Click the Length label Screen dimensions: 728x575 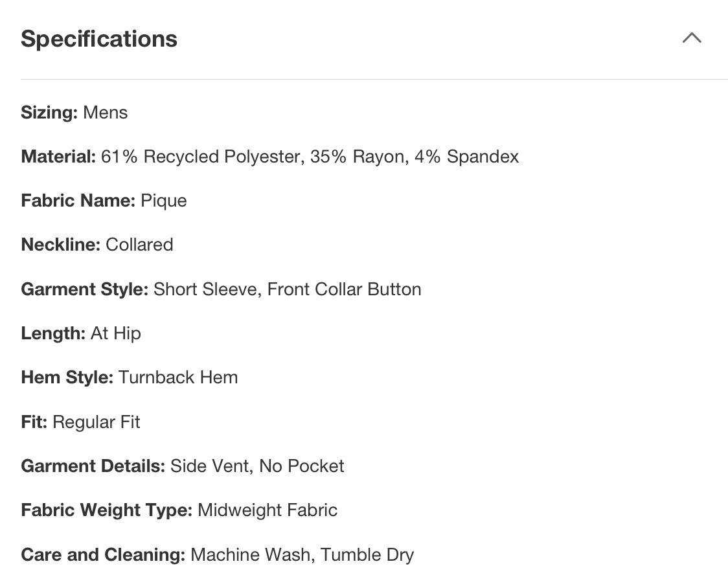[53, 333]
